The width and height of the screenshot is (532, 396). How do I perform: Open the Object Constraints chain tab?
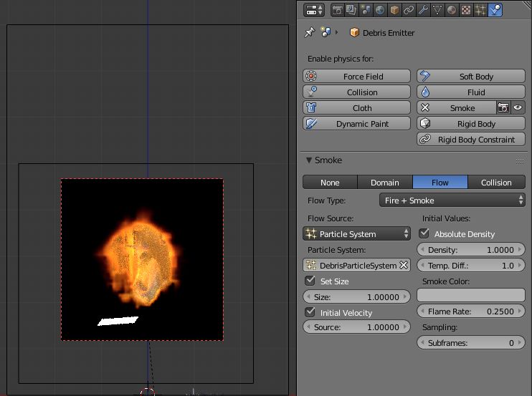tap(408, 10)
